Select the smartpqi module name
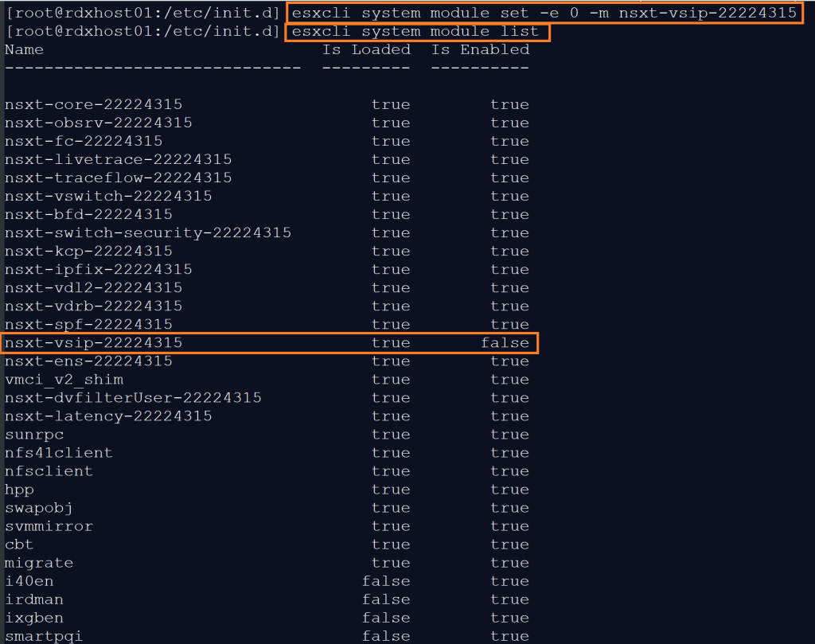The width and height of the screenshot is (815, 644). click(44, 636)
